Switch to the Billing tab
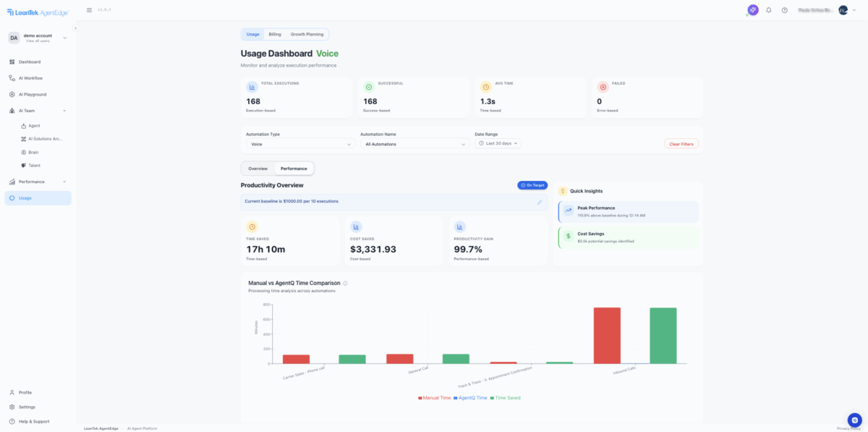The width and height of the screenshot is (868, 432). (x=275, y=34)
